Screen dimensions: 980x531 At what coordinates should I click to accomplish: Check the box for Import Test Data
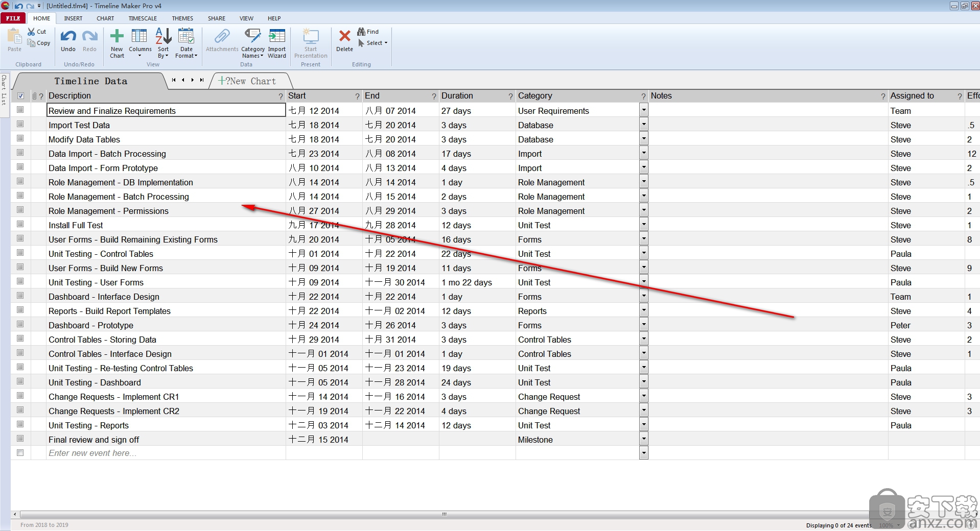(x=20, y=124)
